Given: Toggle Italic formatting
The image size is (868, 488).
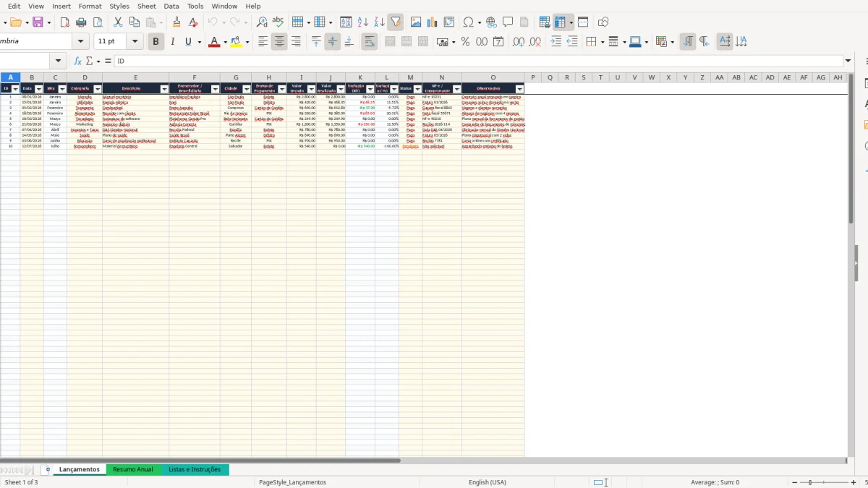Looking at the screenshot, I should 172,42.
